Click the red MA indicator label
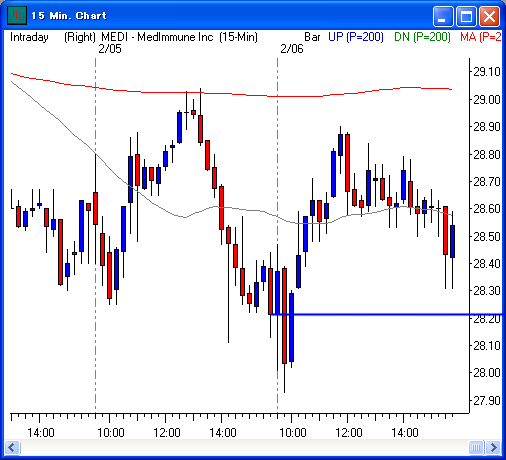The height and width of the screenshot is (460, 506). (x=480, y=37)
